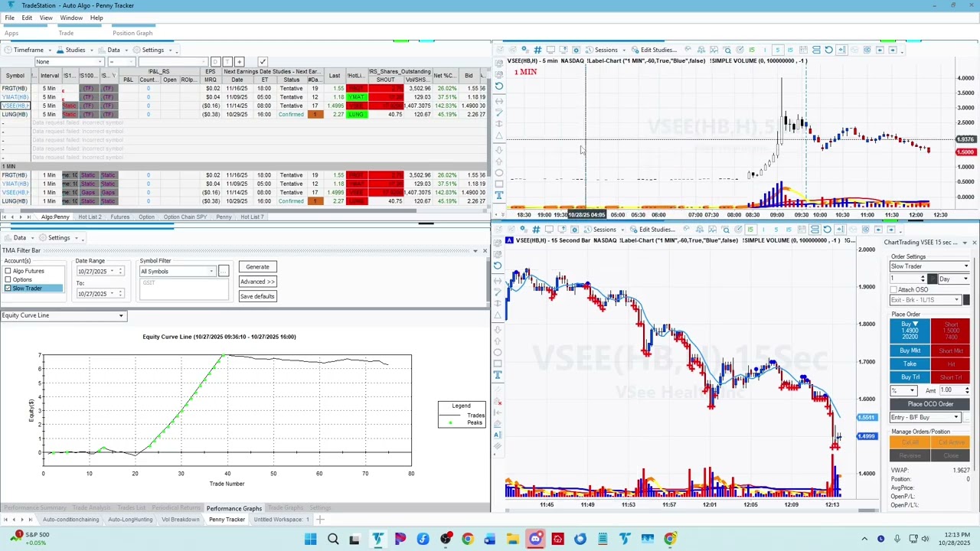Open the All Symbols filter dropdown
Screen dimensions: 980x551
click(178, 272)
